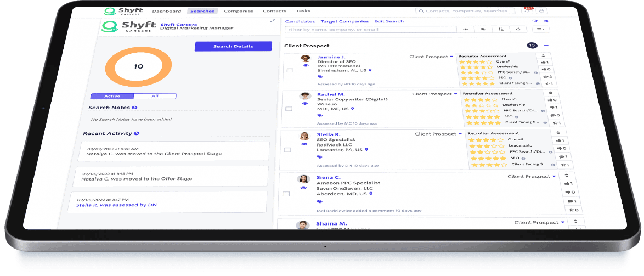Switch to the Target Companies tab
This screenshot has width=644, height=276.
coord(344,21)
